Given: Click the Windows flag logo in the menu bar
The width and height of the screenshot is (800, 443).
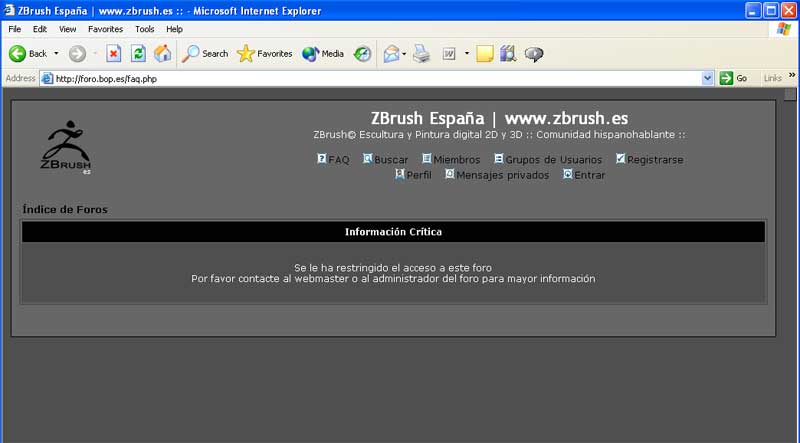Looking at the screenshot, I should pyautogui.click(x=784, y=29).
